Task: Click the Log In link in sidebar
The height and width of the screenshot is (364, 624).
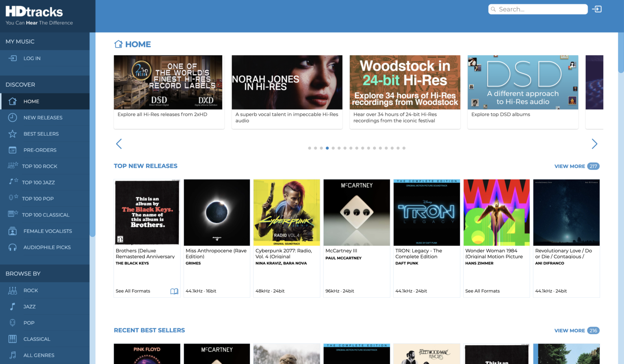Action: (32, 58)
